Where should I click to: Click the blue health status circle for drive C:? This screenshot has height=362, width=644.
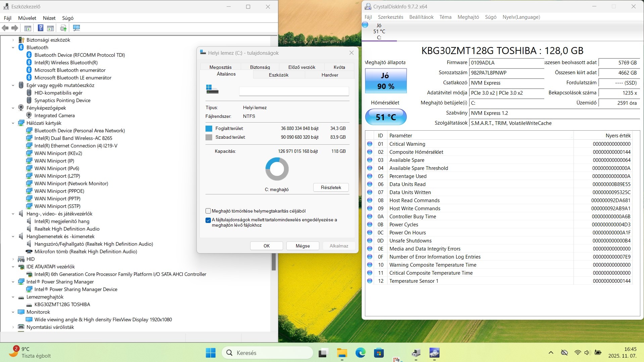pos(365,25)
